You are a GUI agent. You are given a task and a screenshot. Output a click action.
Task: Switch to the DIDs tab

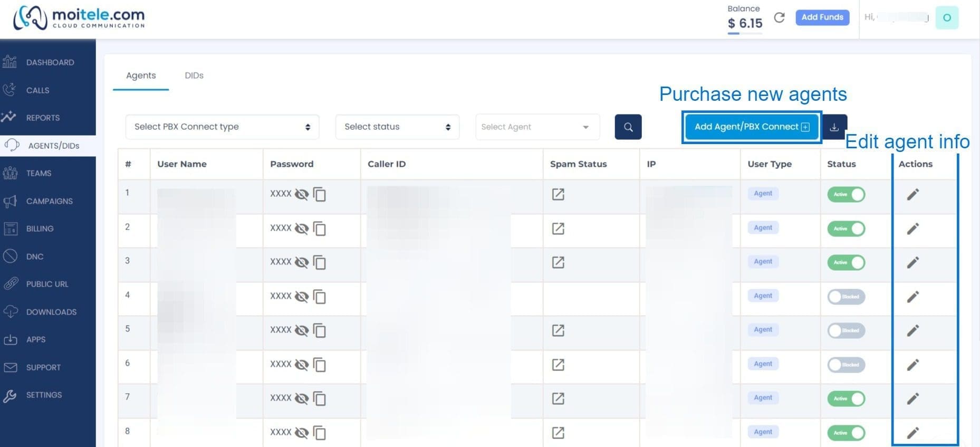pyautogui.click(x=194, y=75)
